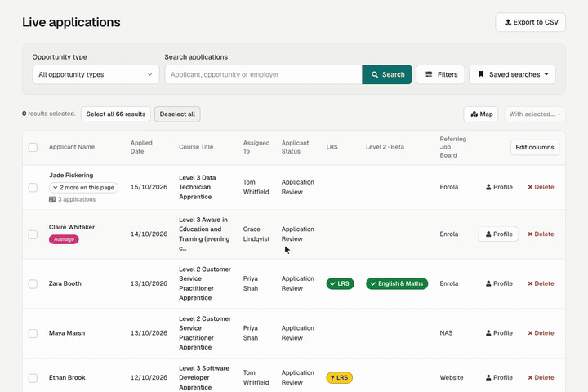The height and width of the screenshot is (392, 588).
Task: Click the Level 2 - Beta column header
Action: point(385,147)
